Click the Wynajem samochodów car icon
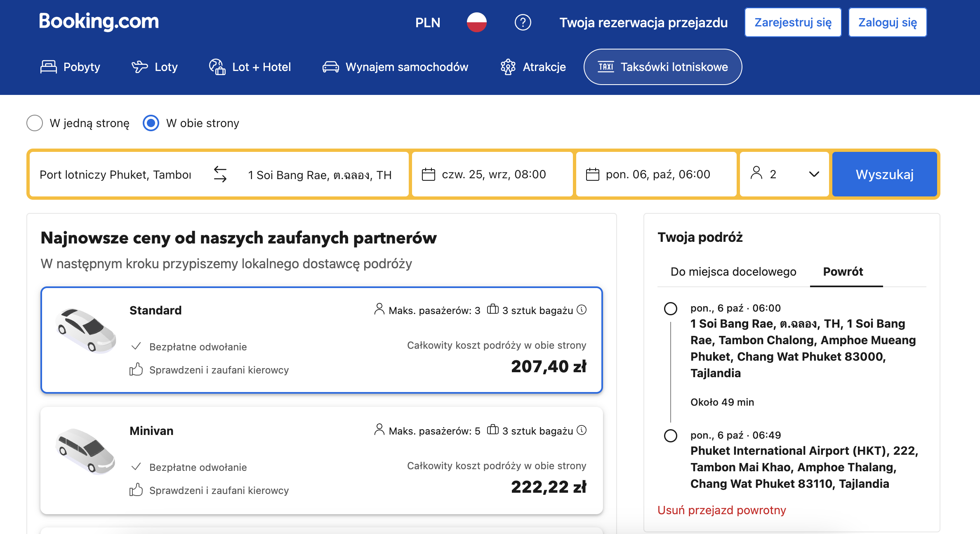 [x=330, y=67]
